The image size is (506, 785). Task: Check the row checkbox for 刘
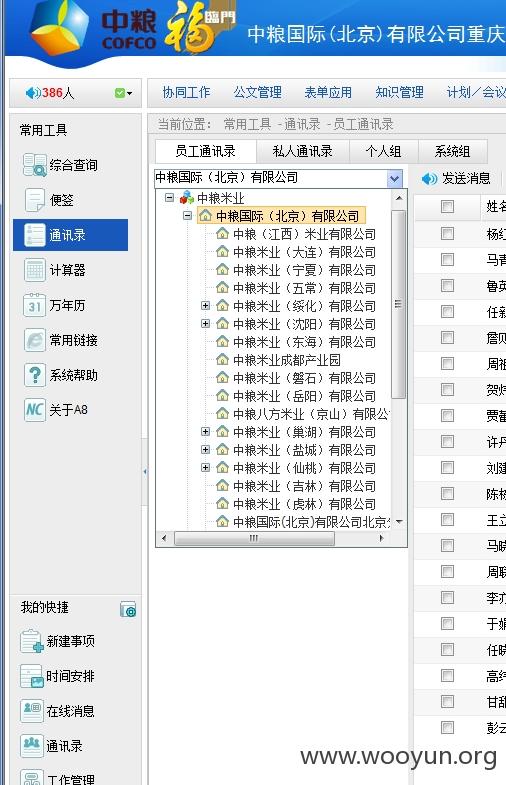447,468
